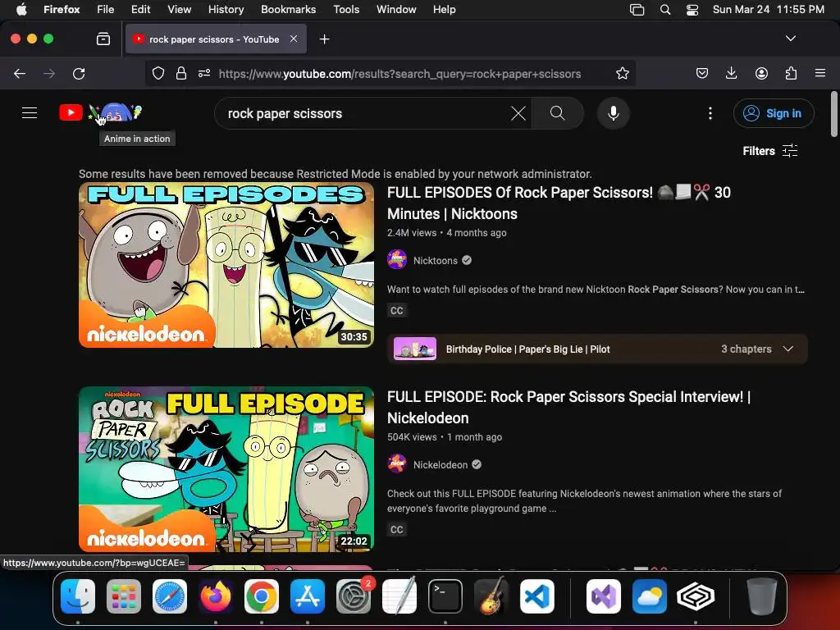Image resolution: width=840 pixels, height=630 pixels.
Task: Add a new browser tab
Action: pos(324,39)
